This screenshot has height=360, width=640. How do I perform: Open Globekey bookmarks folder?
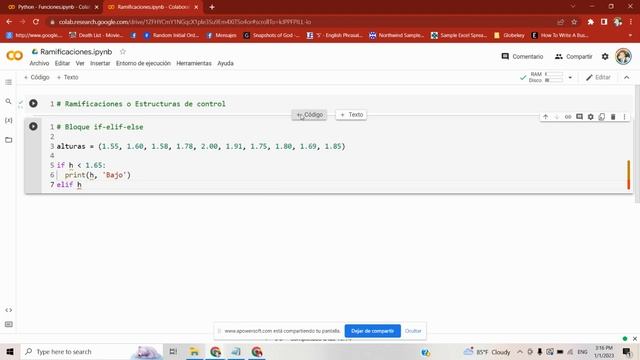(x=509, y=36)
